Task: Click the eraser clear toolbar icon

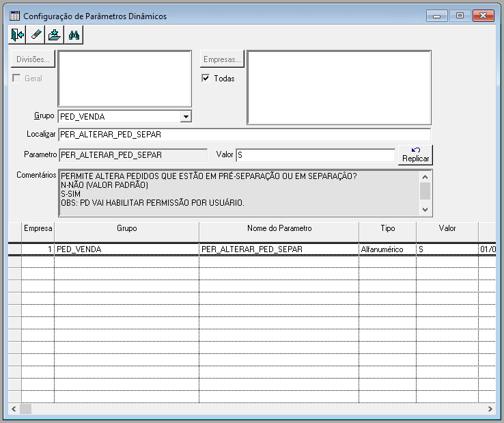Action: tap(36, 35)
